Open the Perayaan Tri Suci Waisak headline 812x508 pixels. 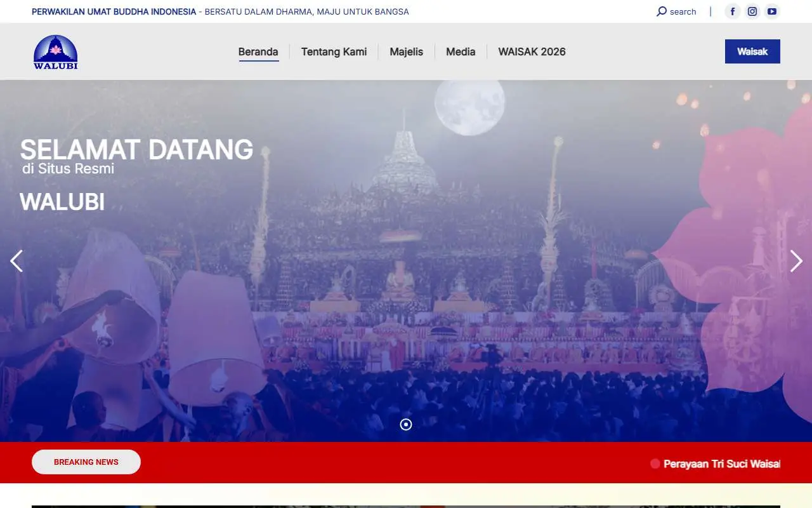coord(722,464)
